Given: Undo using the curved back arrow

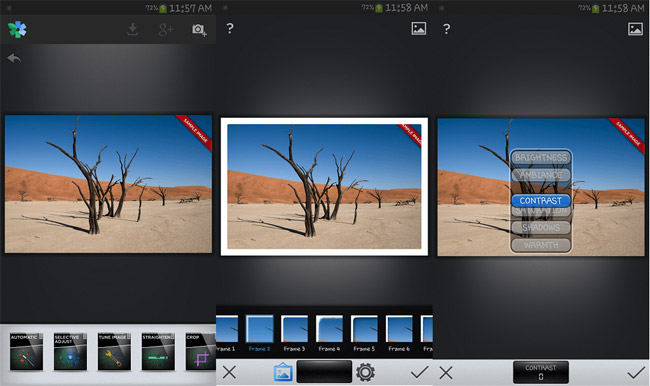Looking at the screenshot, I should [x=14, y=58].
